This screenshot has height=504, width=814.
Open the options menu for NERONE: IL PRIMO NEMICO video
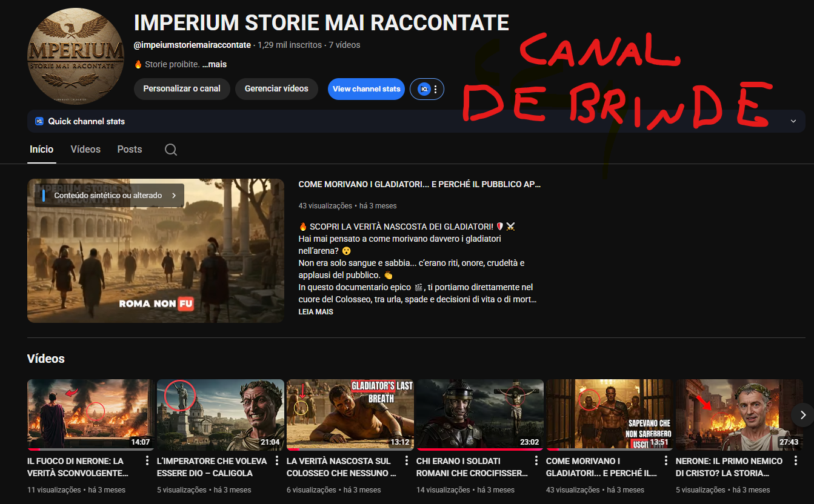click(x=796, y=461)
